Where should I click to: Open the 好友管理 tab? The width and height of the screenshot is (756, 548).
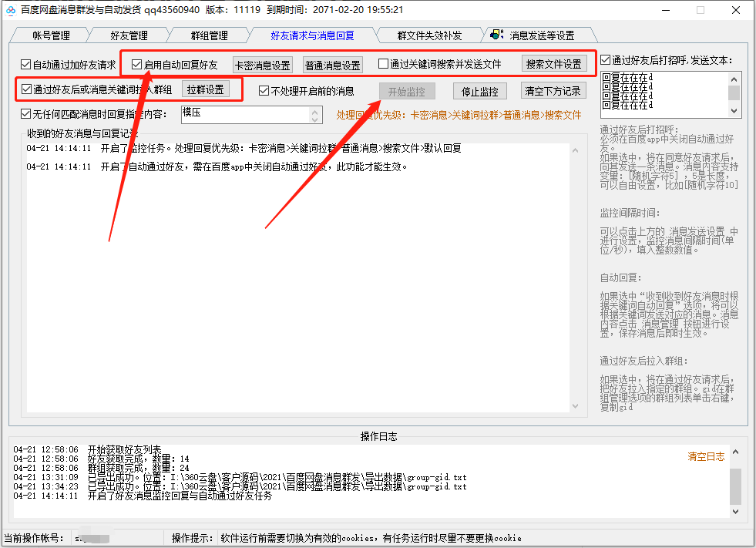click(130, 34)
